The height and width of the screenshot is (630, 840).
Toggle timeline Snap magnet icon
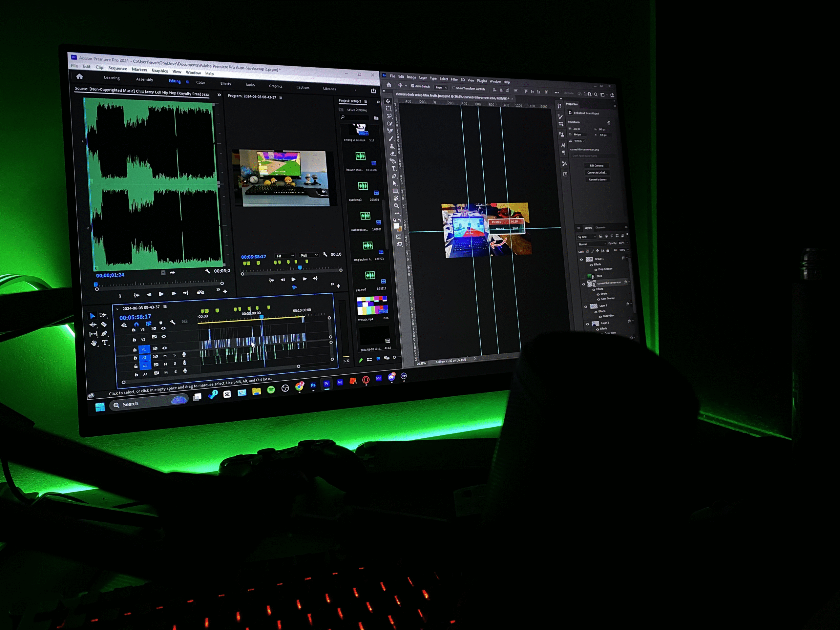pos(136,324)
